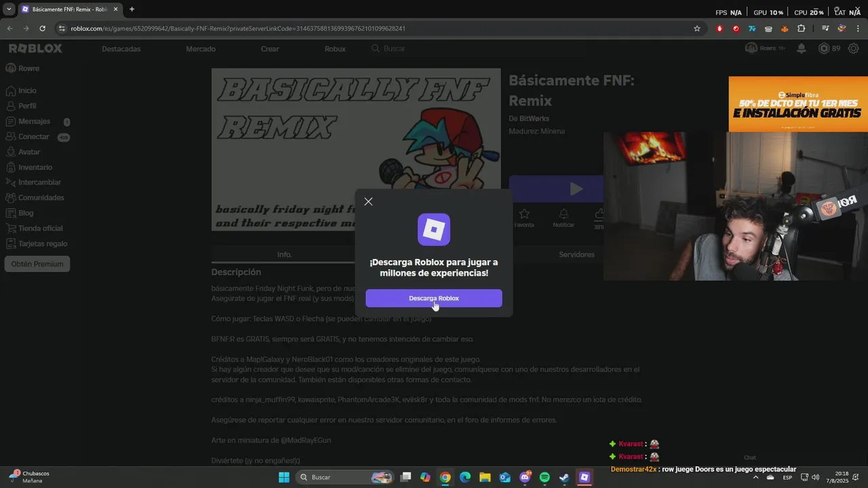Viewport: 868px width, 488px height.
Task: Open the tab search dropdown arrow
Action: (9, 9)
